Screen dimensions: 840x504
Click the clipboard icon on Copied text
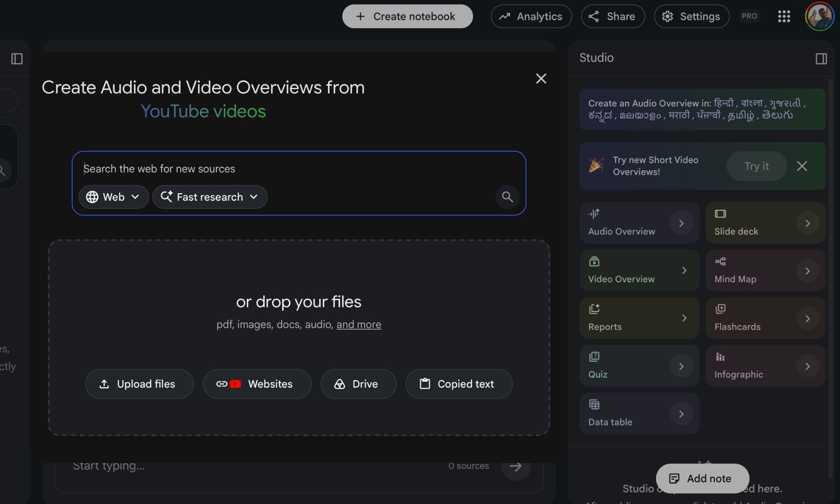tap(425, 384)
